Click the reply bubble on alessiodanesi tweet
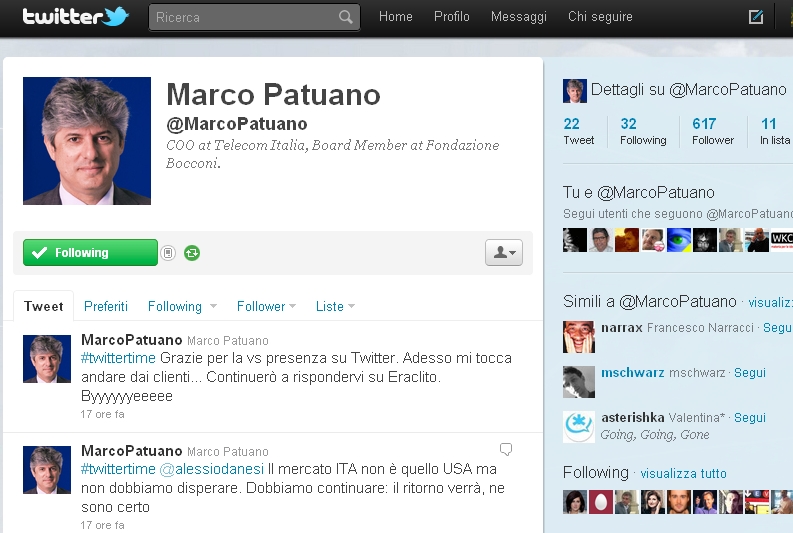Viewport: 793px width, 533px height. click(x=506, y=449)
